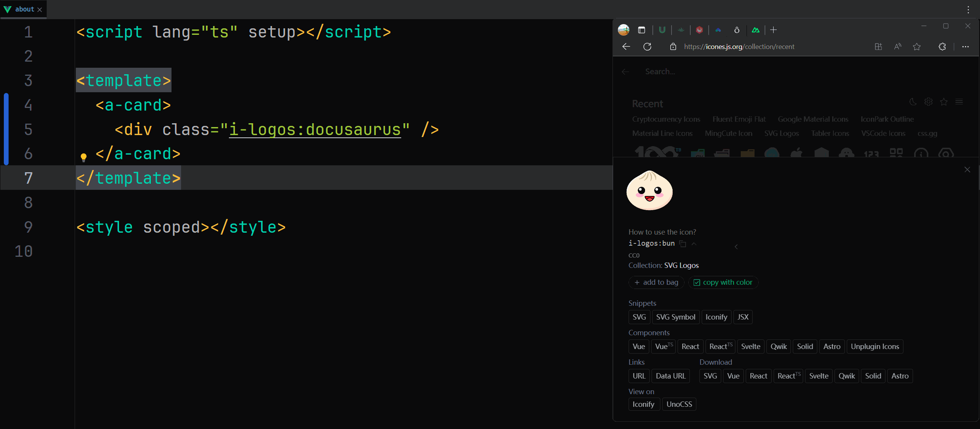Open the editor more actions menu
This screenshot has width=980, height=429.
point(968,9)
